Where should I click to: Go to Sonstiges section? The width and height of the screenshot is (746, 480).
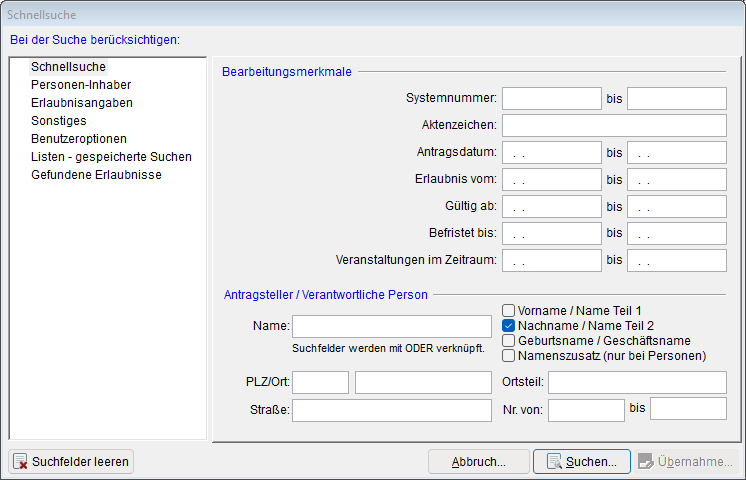58,121
